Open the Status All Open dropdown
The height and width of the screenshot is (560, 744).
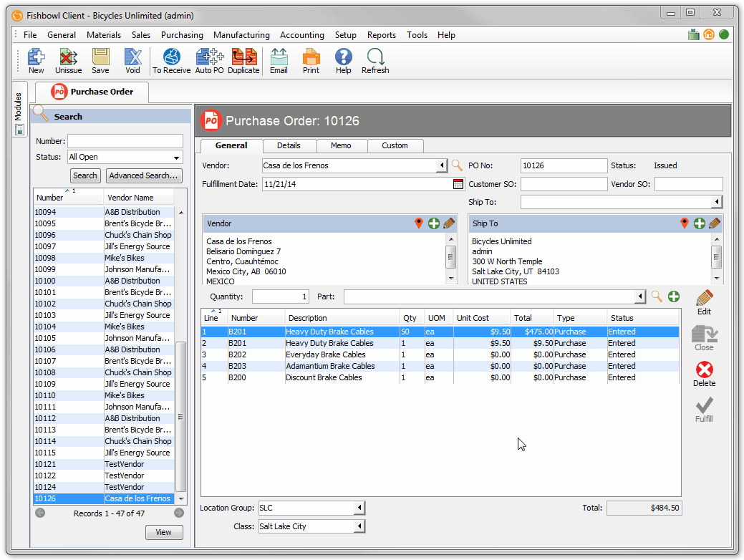[x=176, y=157]
